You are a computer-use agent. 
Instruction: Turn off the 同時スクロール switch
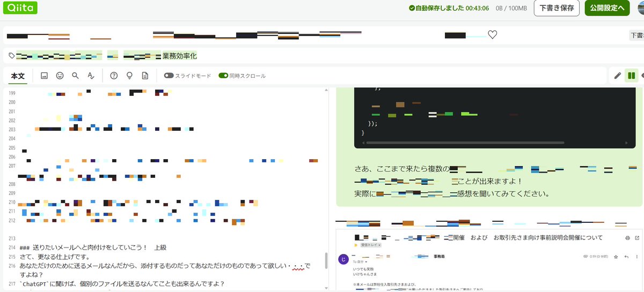pos(223,76)
